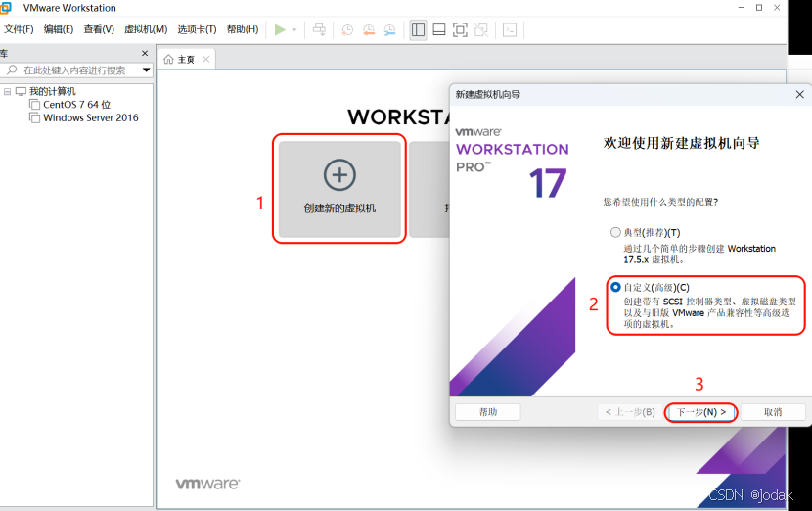Viewport: 812px width, 511px height.
Task: Open the 选项卡(T) menu
Action: pyautogui.click(x=197, y=29)
